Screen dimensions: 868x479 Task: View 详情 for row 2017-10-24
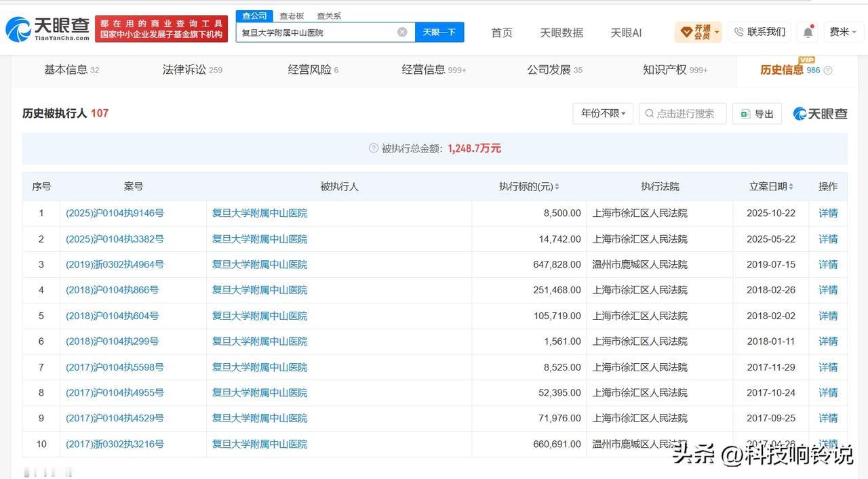(x=828, y=392)
